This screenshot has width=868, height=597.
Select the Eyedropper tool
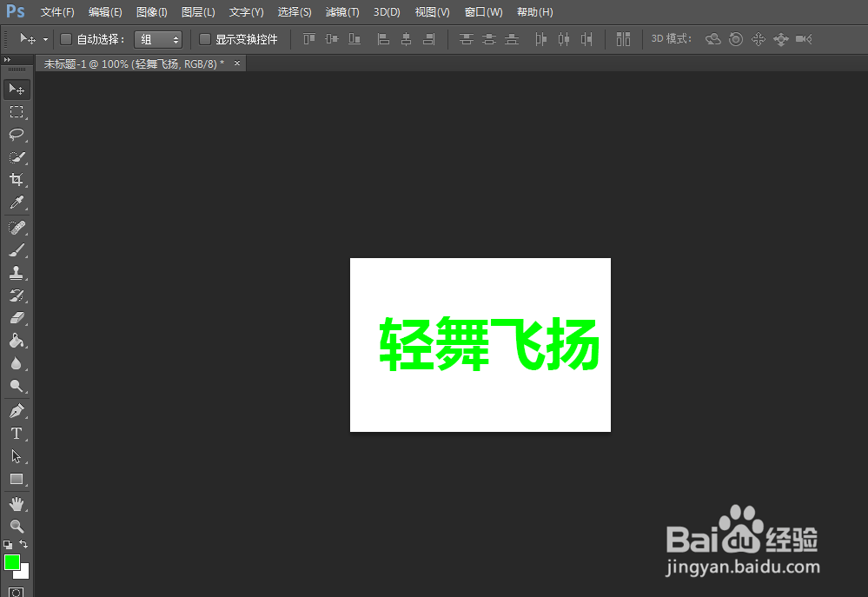click(x=17, y=202)
